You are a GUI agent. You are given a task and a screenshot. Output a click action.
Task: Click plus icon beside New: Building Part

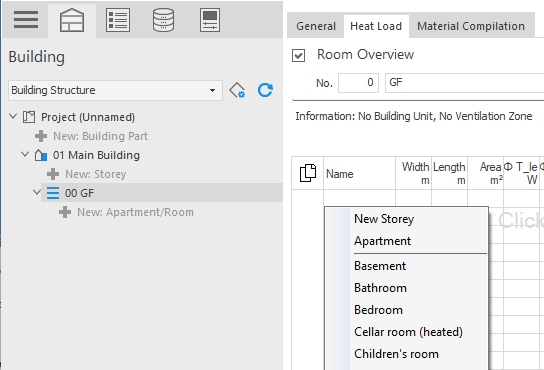tap(41, 136)
